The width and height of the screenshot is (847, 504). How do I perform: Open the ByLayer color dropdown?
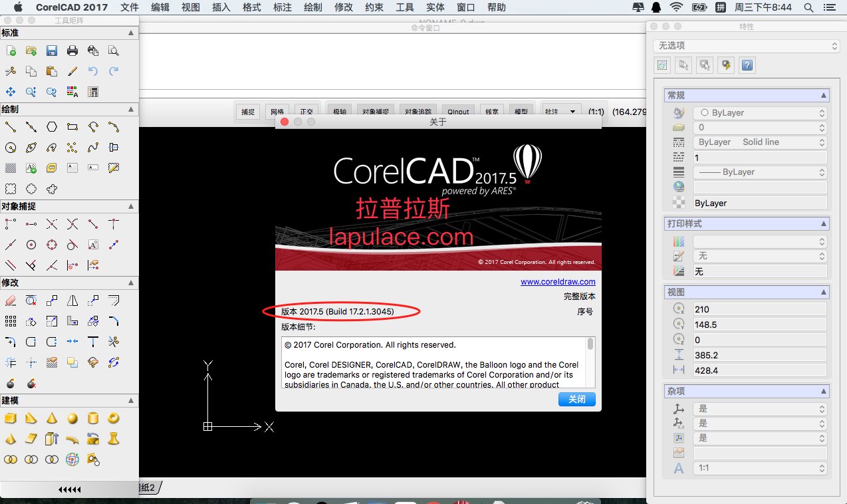click(760, 113)
